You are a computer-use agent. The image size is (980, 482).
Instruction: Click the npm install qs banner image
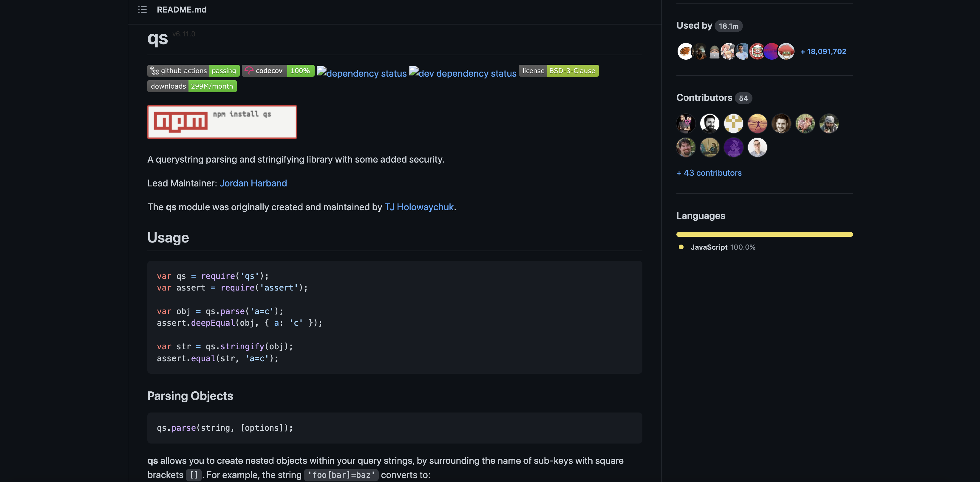pos(222,122)
